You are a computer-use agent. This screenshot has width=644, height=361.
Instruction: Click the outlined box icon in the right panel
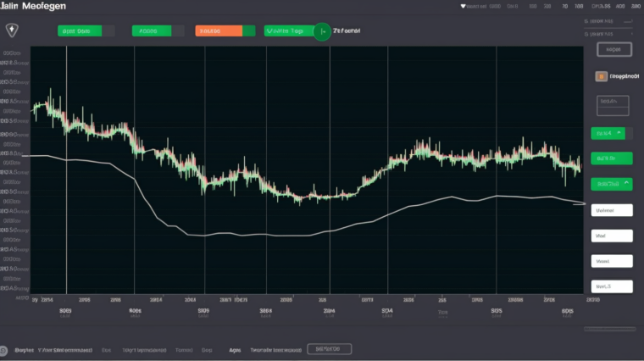click(613, 105)
